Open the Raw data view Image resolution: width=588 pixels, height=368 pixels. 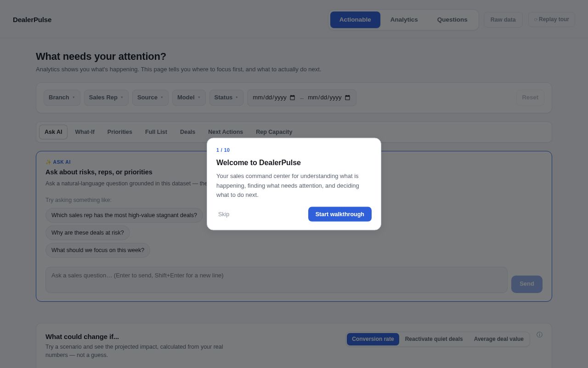pyautogui.click(x=503, y=20)
